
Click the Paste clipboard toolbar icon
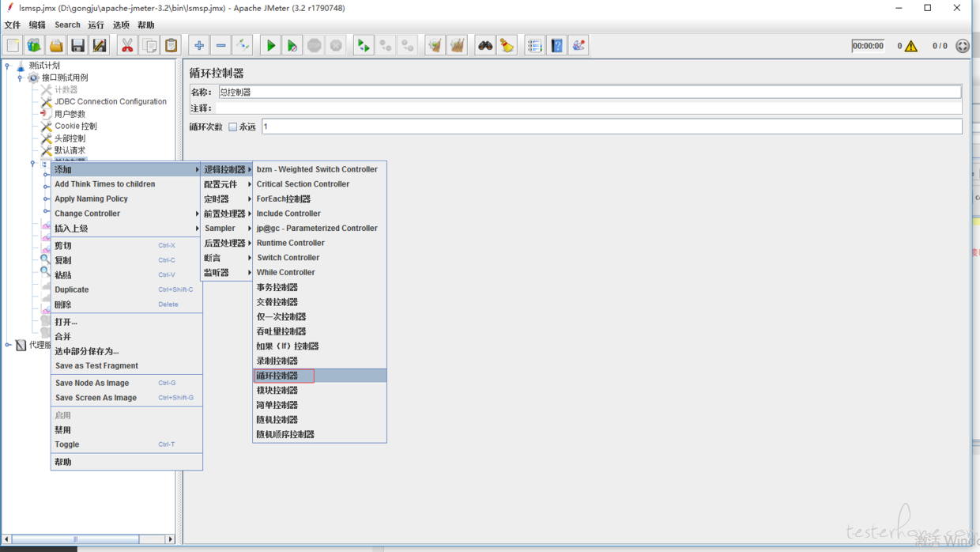(x=171, y=46)
